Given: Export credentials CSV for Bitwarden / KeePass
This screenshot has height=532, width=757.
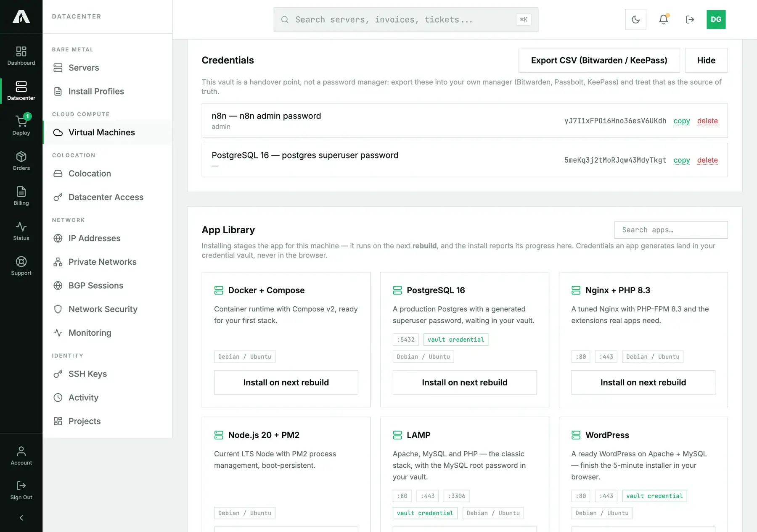Looking at the screenshot, I should (599, 60).
